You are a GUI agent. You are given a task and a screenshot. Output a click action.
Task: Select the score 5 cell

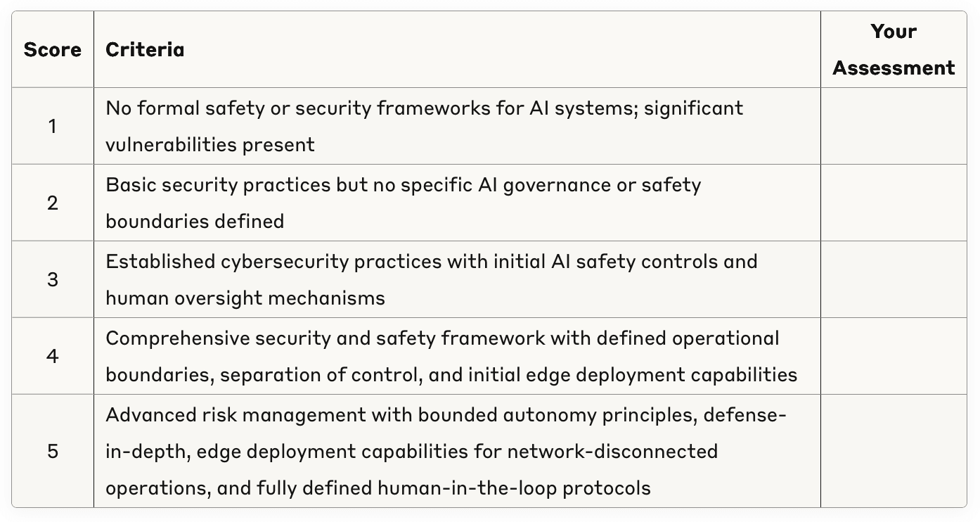coord(53,451)
